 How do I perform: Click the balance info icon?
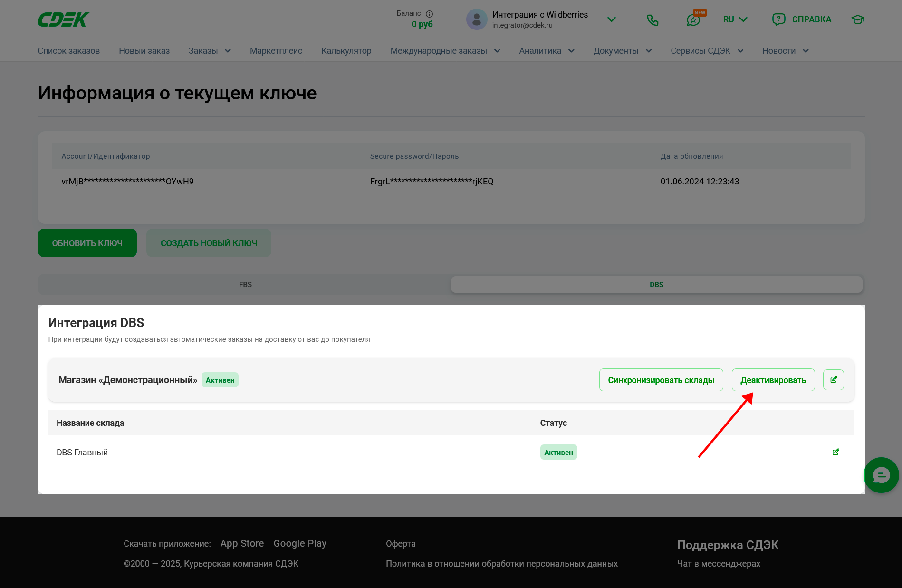pos(429,14)
